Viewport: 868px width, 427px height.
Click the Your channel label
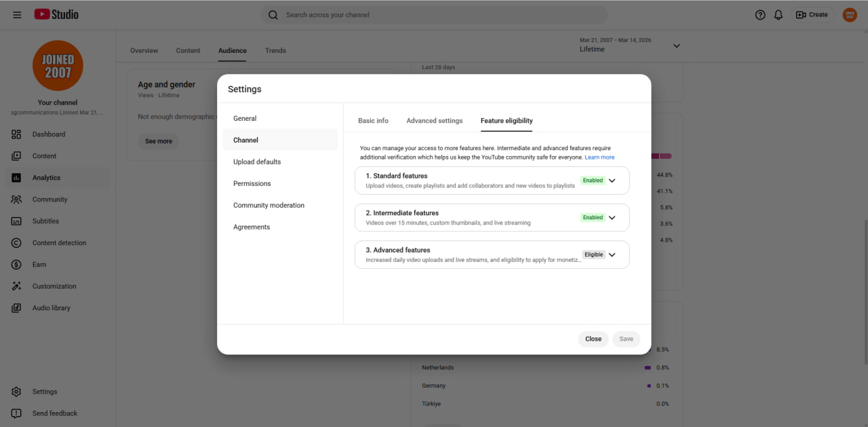(58, 103)
